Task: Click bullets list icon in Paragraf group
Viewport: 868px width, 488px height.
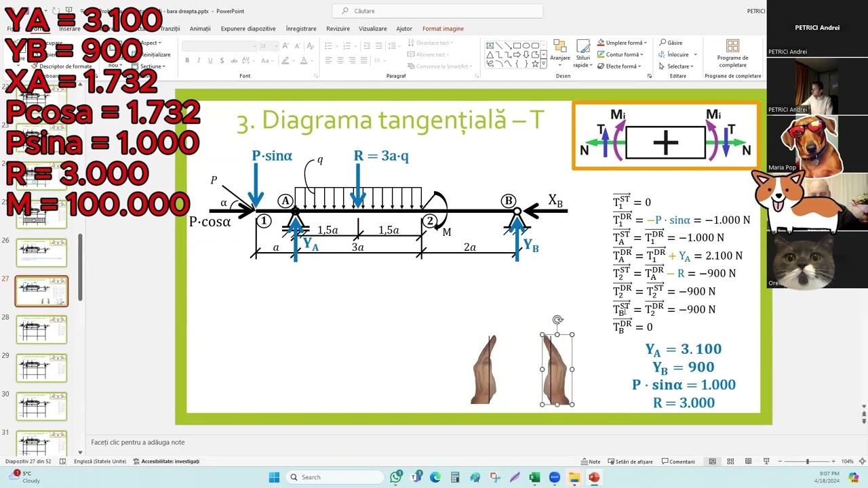Action: 328,45
